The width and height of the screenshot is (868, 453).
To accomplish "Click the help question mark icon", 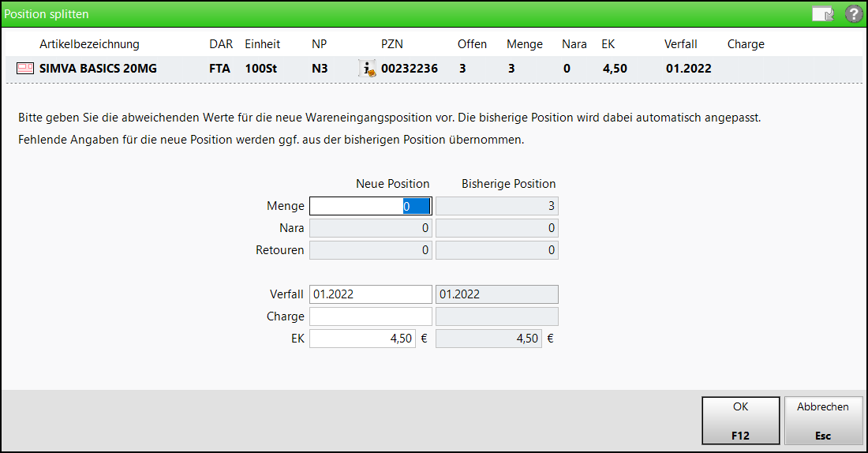I will point(853,14).
